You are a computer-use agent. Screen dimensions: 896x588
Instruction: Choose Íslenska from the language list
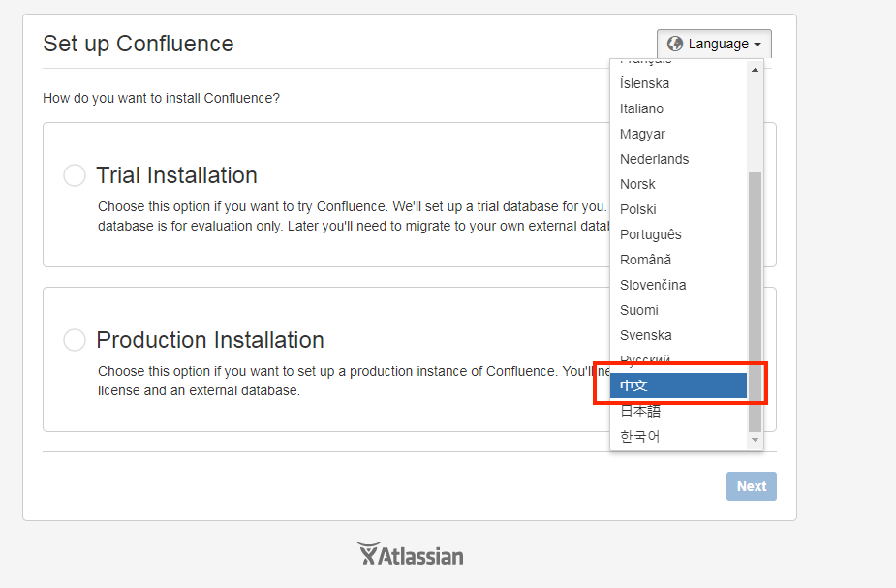[678, 83]
